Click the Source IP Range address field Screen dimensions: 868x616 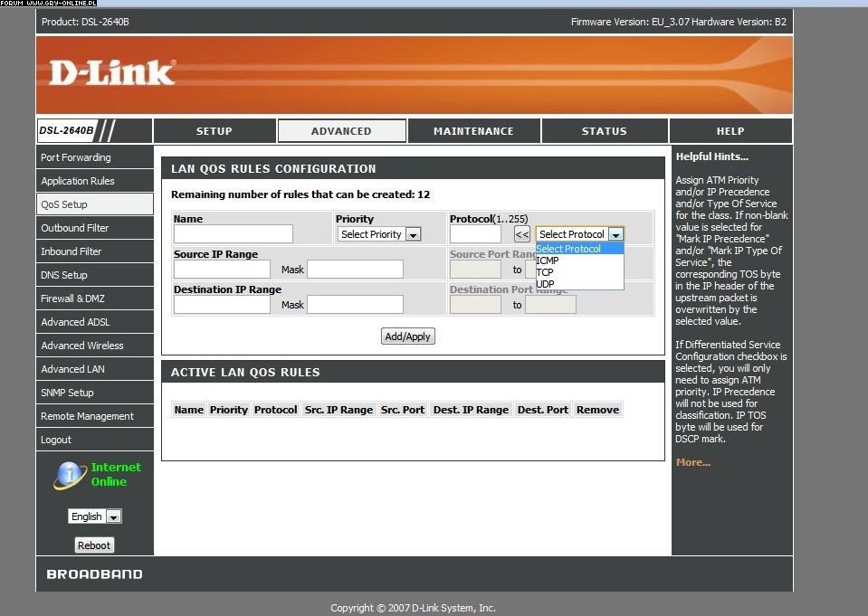tap(222, 270)
